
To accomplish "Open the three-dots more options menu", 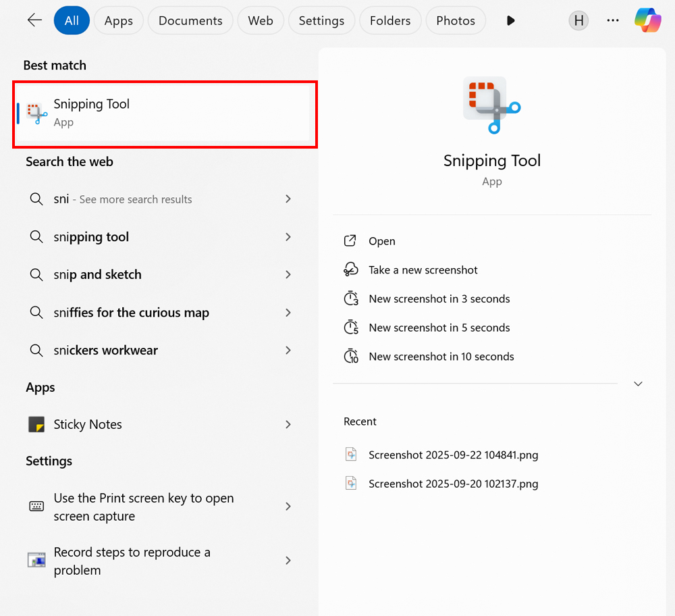I will pos(613,20).
